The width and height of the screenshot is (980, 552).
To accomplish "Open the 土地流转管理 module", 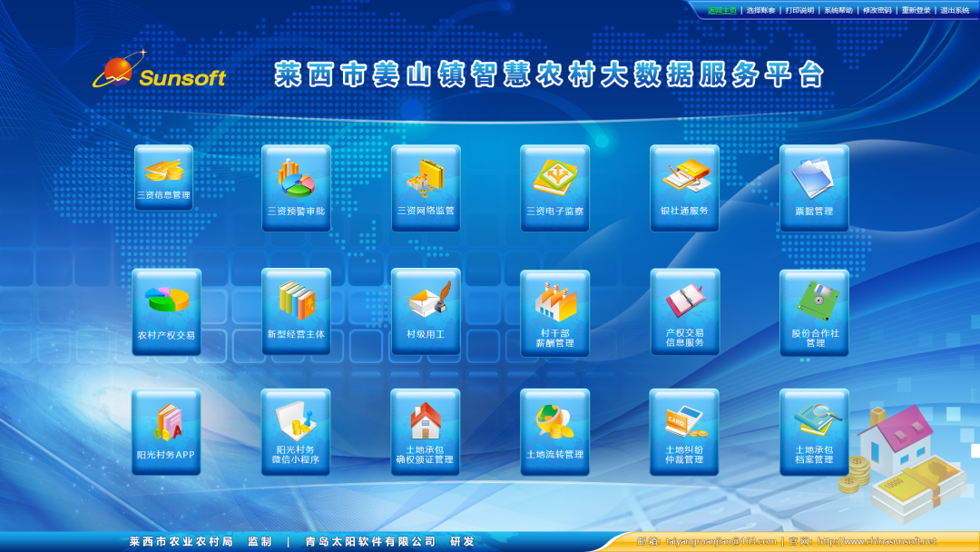I will tap(554, 432).
